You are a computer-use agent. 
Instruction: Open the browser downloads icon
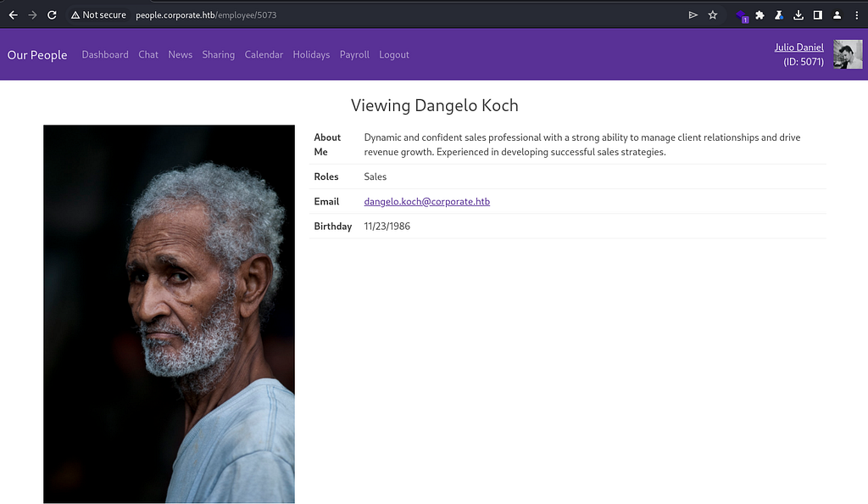pyautogui.click(x=798, y=15)
